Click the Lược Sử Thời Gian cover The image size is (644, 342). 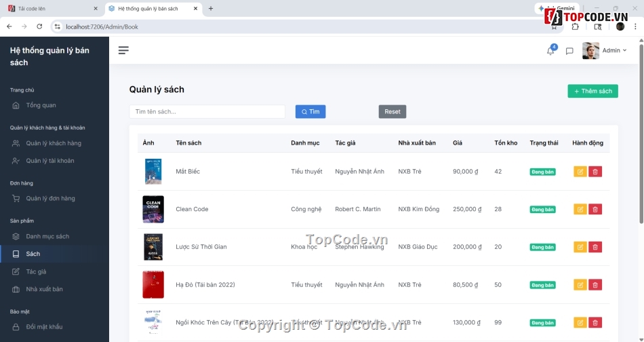[x=153, y=247]
